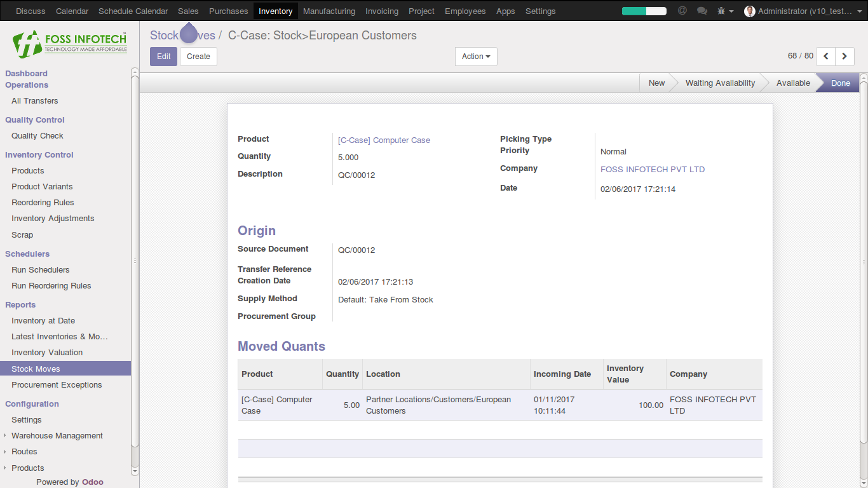Screen dimensions: 868x488
Task: Go to previous record arrow
Action: point(825,56)
